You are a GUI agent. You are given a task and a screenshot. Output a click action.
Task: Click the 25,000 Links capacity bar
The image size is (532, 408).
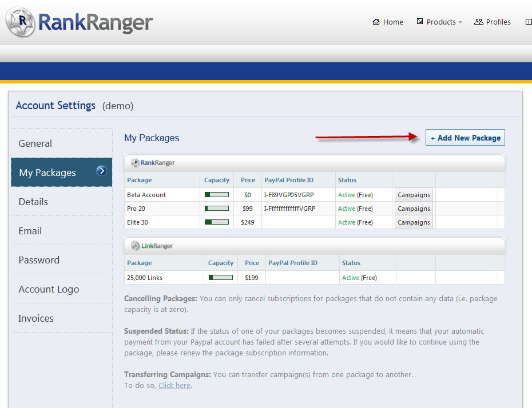pyautogui.click(x=220, y=278)
